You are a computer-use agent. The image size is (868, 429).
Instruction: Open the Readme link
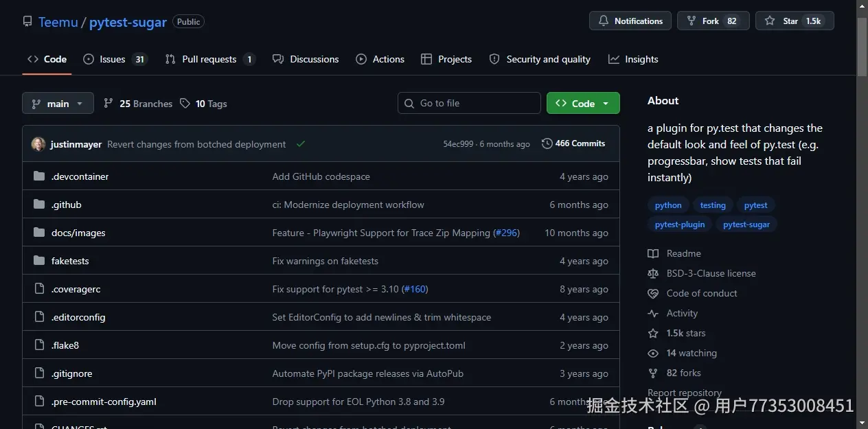point(674,253)
